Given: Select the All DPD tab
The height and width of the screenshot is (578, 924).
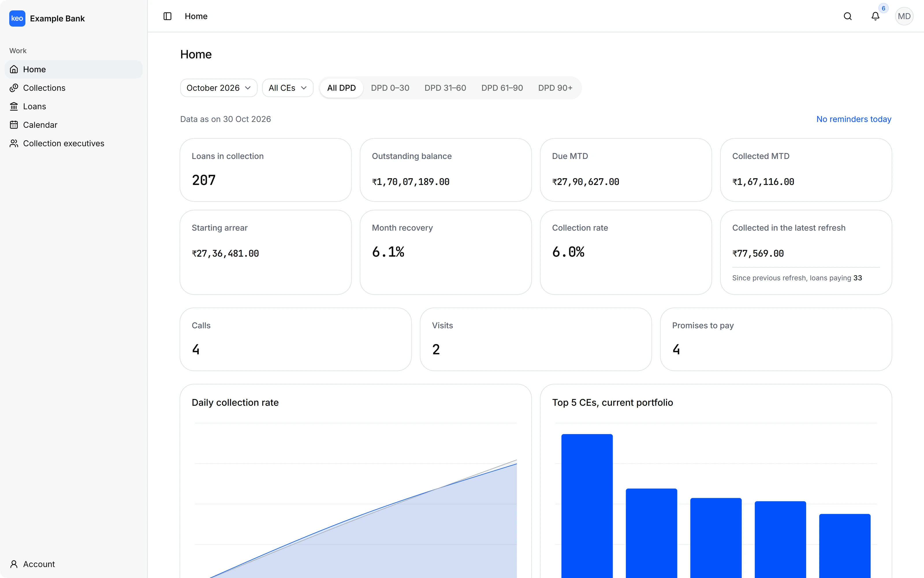Looking at the screenshot, I should [341, 88].
